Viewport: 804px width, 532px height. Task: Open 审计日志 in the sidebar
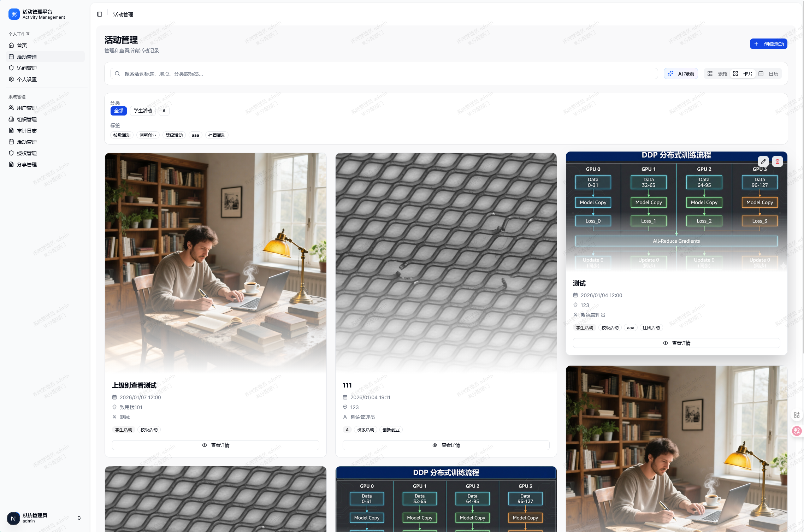point(27,131)
